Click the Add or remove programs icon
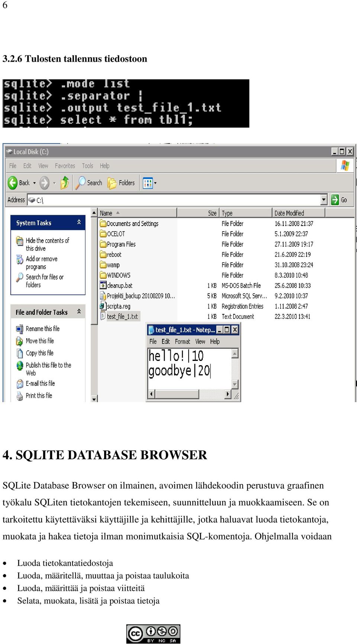Viewport: 357px width, 644px height. point(20,259)
